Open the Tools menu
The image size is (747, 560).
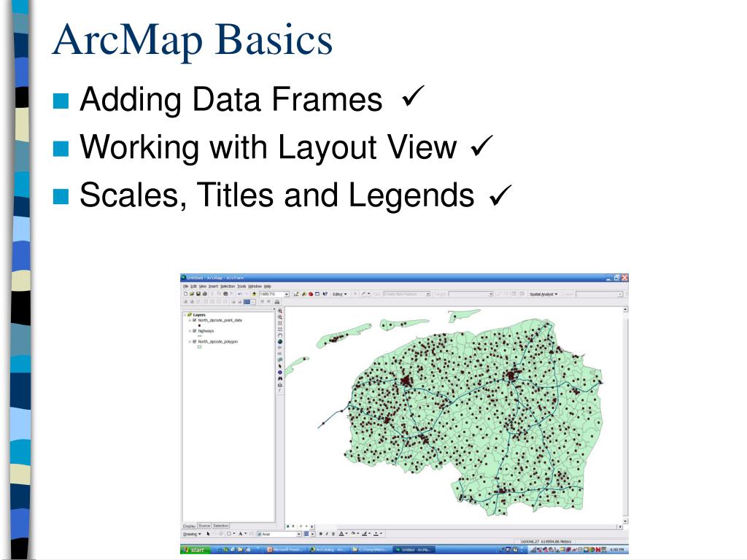241,286
